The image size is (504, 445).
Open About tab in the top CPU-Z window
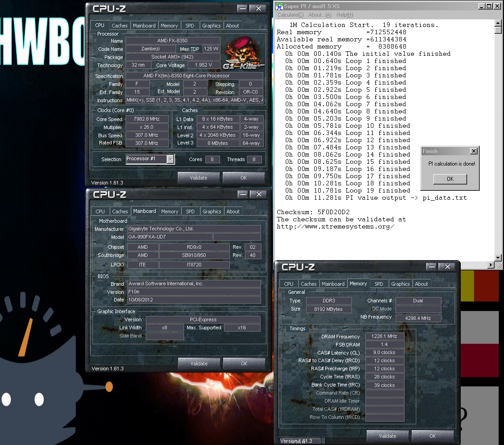click(232, 25)
